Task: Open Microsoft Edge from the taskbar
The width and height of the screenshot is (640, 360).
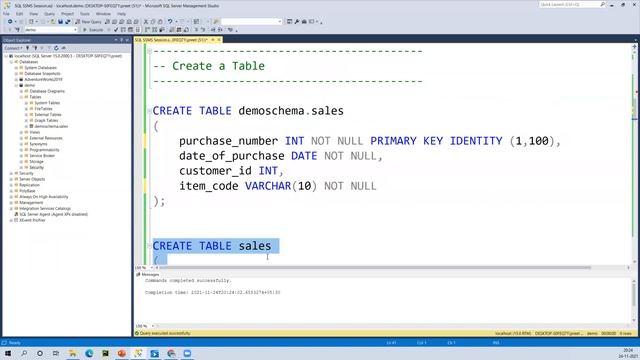Action: coord(89,353)
